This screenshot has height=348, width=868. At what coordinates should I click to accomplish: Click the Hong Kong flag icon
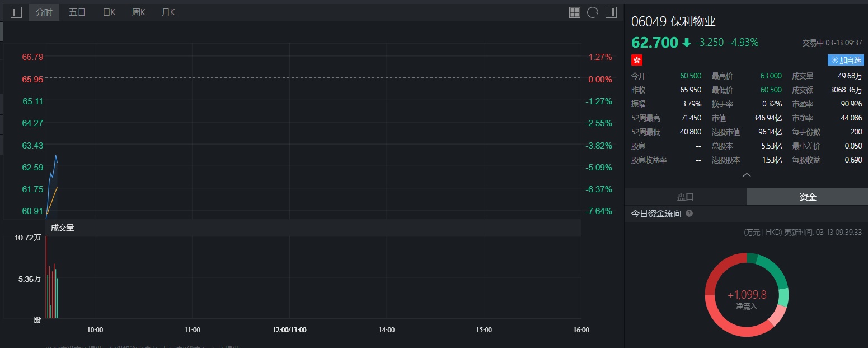(x=637, y=60)
